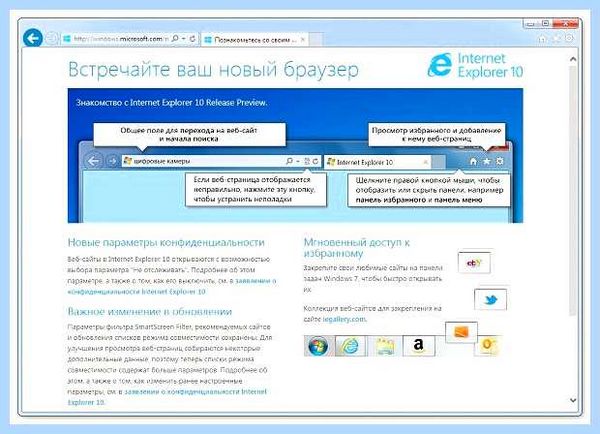The image size is (600, 434).
Task: Click the blue Back arrow button
Action: click(33, 38)
